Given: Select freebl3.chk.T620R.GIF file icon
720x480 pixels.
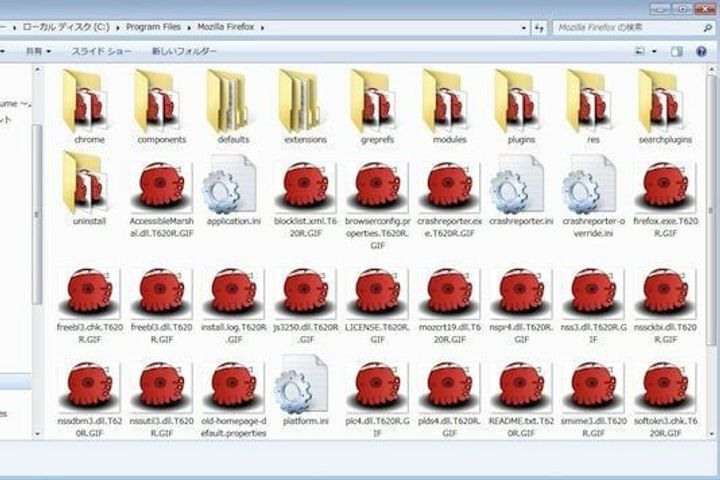Looking at the screenshot, I should pos(90,293).
